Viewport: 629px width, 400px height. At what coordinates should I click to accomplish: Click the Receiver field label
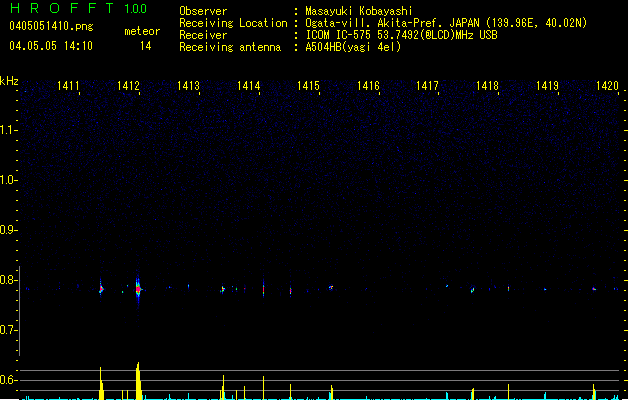click(203, 35)
